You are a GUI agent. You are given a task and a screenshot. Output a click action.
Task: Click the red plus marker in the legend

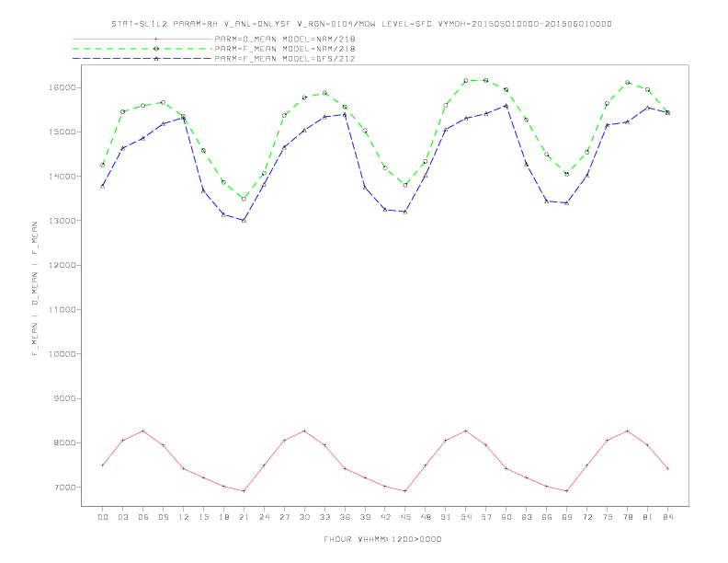156,39
